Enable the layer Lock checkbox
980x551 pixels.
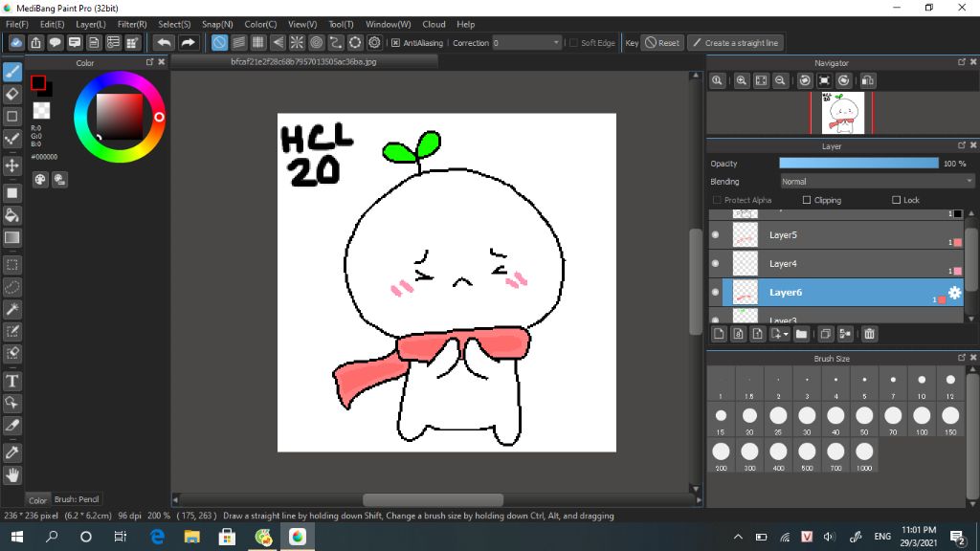(x=896, y=200)
